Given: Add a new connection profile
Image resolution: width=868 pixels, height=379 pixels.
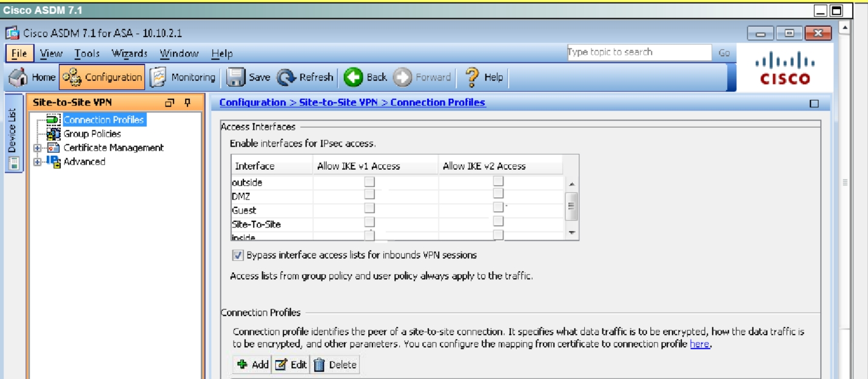Looking at the screenshot, I should (x=254, y=365).
